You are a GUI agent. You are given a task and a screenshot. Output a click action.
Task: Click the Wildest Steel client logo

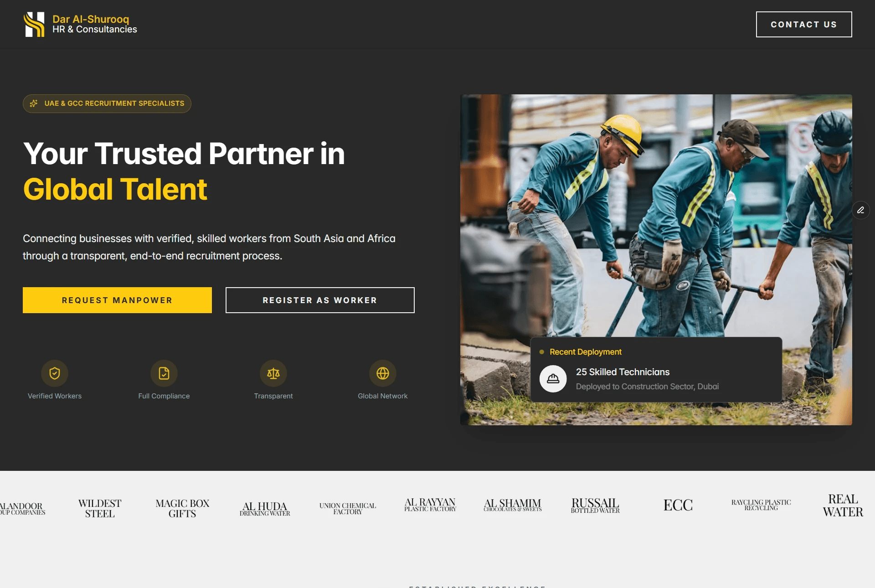tap(100, 508)
